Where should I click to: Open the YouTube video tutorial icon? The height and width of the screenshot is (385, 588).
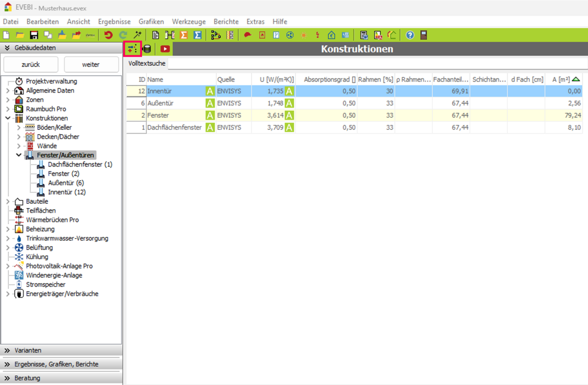165,49
